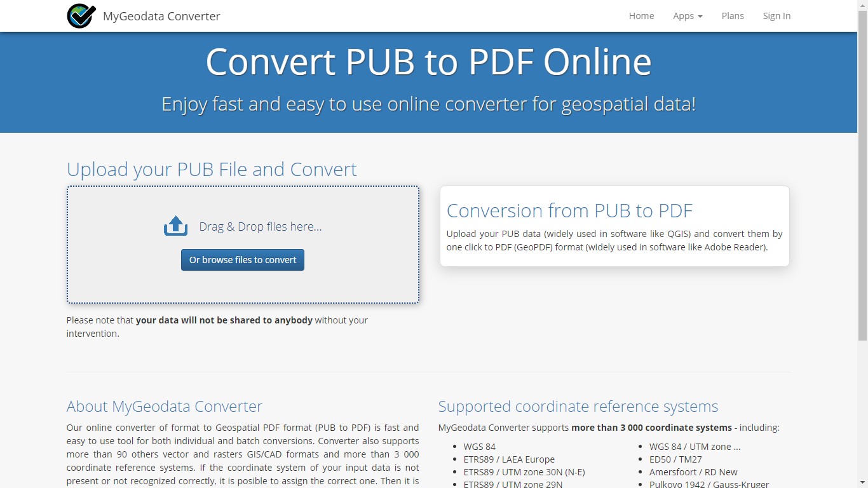Click the upload arrow icon in drop zone
This screenshot has width=868, height=488.
pos(176,226)
